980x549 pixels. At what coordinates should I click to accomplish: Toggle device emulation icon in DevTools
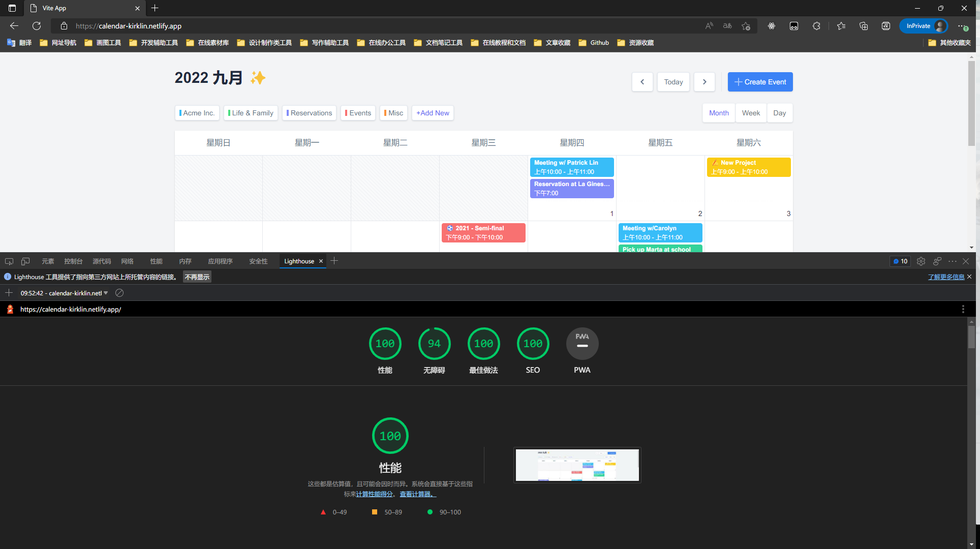25,261
